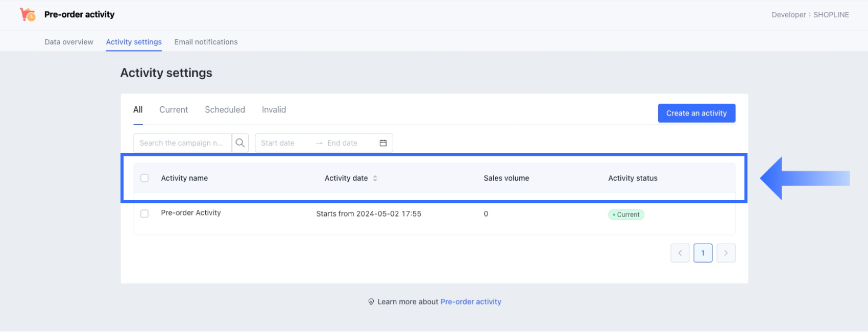The width and height of the screenshot is (868, 332).
Task: View the Invalid activities tab
Action: click(274, 110)
